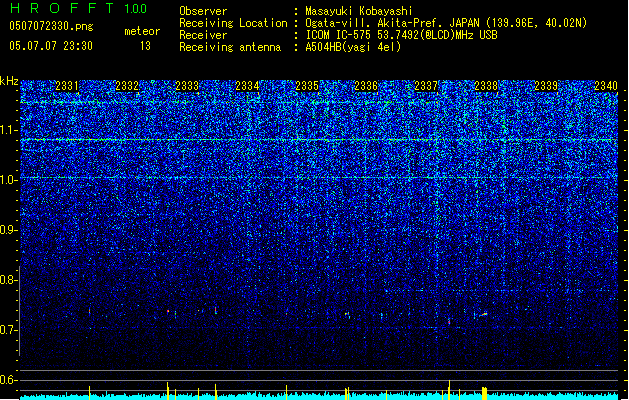Click the 1.0 kHz axis tick label
This screenshot has width=629, height=400.
click(9, 180)
